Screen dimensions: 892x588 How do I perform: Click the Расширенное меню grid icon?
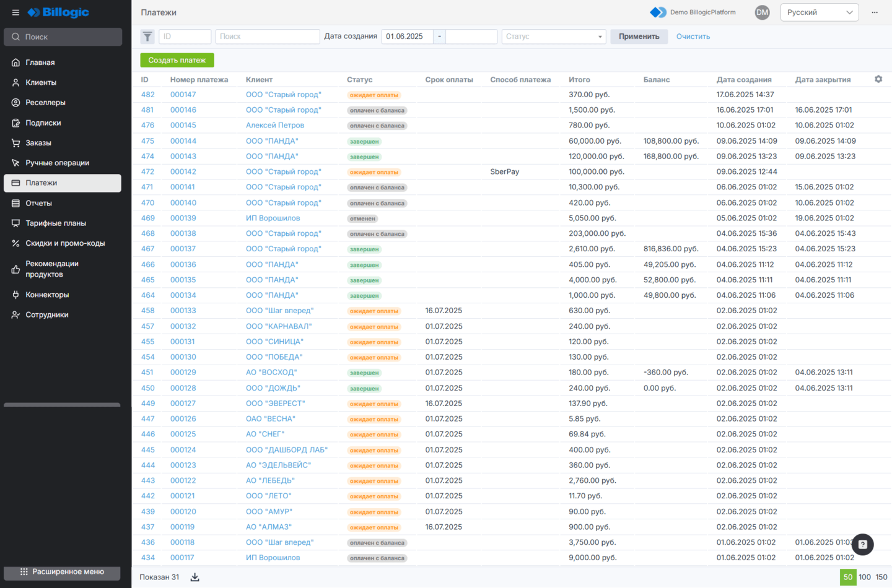point(24,572)
